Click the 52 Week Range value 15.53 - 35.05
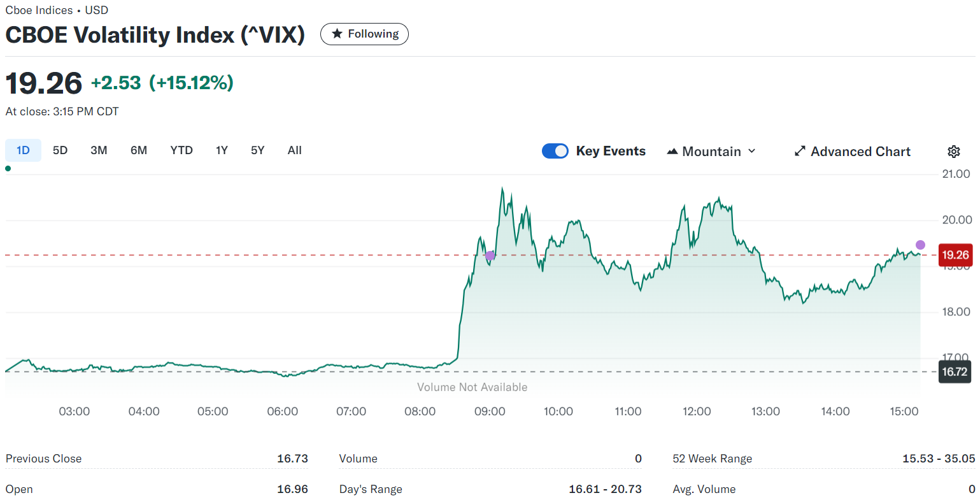Screen dimensions: 980x500 pyautogui.click(x=939, y=459)
